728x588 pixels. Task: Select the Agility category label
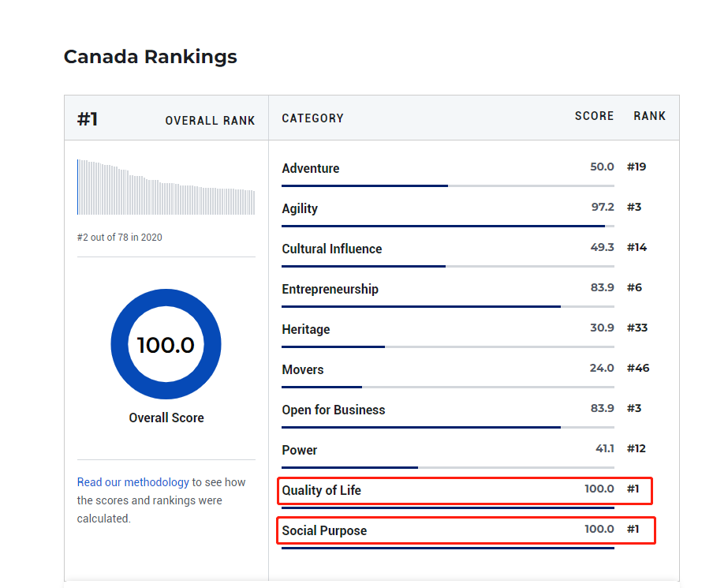pos(300,208)
